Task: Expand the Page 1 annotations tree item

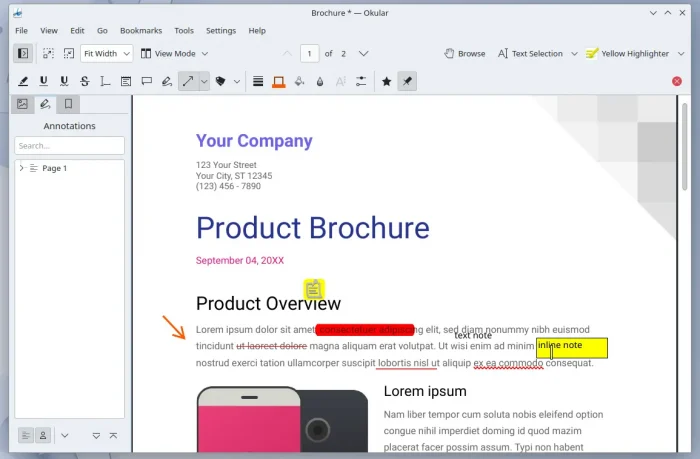Action: [x=21, y=168]
